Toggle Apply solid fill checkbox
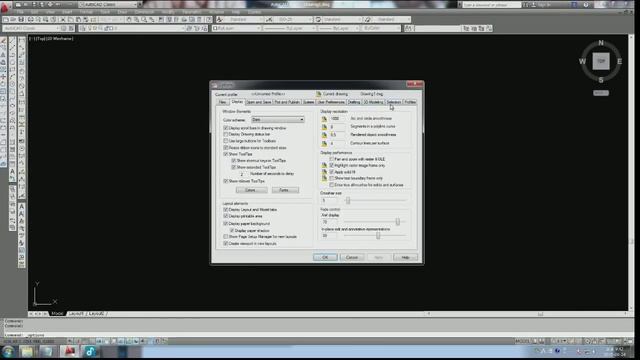The image size is (640, 360). 331,172
